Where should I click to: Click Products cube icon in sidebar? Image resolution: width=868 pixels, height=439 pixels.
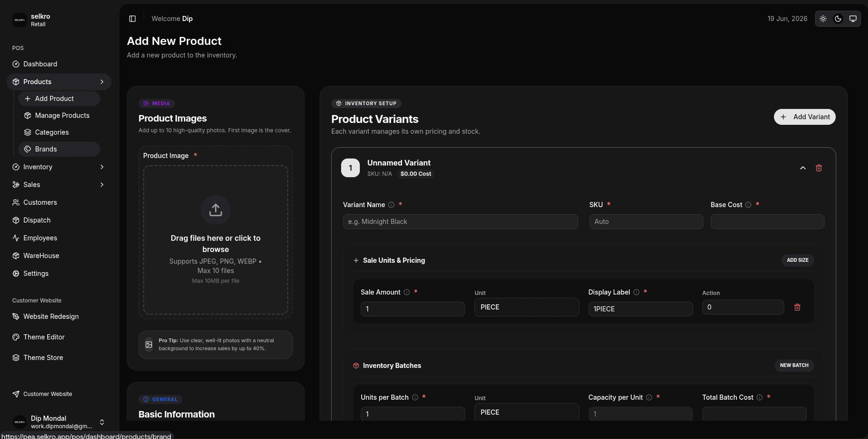click(x=16, y=82)
